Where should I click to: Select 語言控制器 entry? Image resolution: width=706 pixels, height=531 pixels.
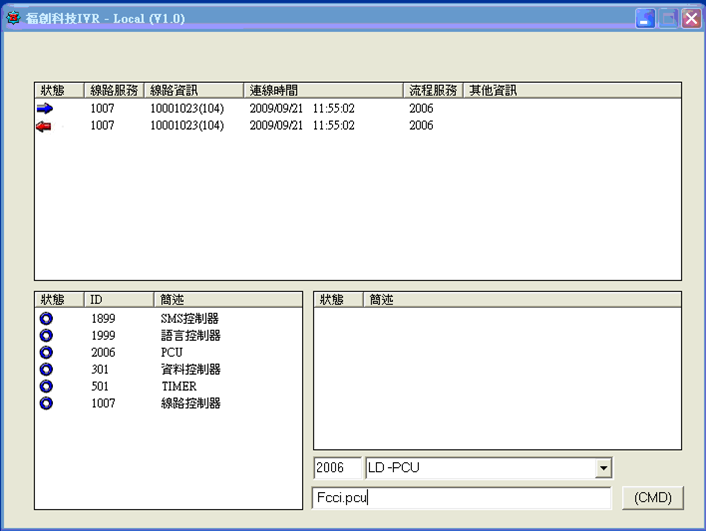[x=191, y=336]
